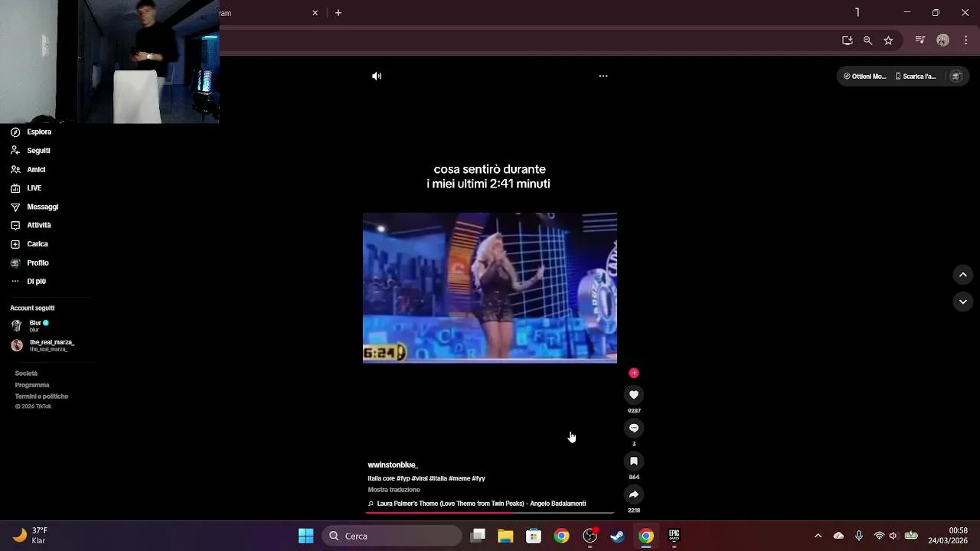The height and width of the screenshot is (551, 980).
Task: Open the Chrome three-dot menu
Action: pos(966,41)
